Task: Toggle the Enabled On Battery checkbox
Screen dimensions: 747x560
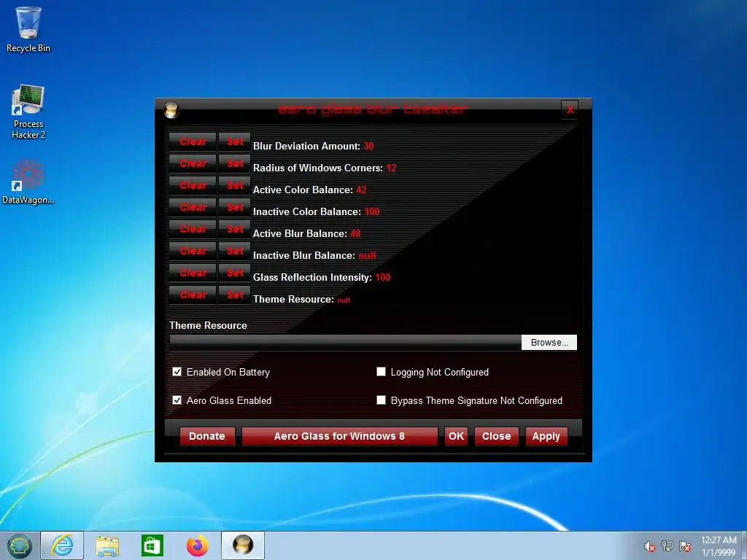Action: pyautogui.click(x=177, y=372)
